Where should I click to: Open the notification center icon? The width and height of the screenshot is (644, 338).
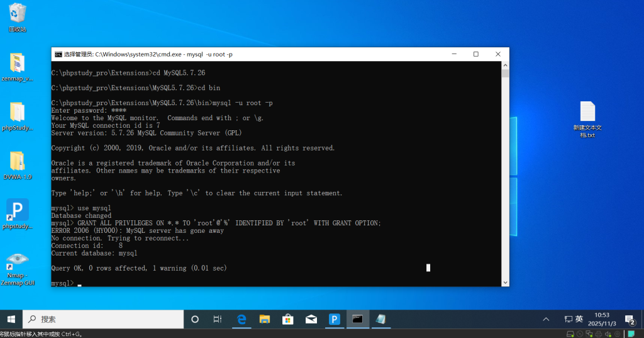[629, 319]
